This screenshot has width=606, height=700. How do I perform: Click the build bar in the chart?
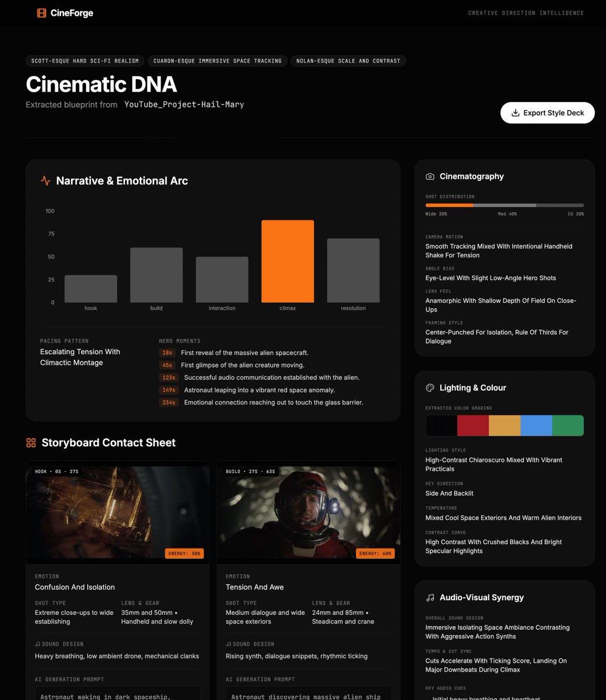[x=156, y=275]
